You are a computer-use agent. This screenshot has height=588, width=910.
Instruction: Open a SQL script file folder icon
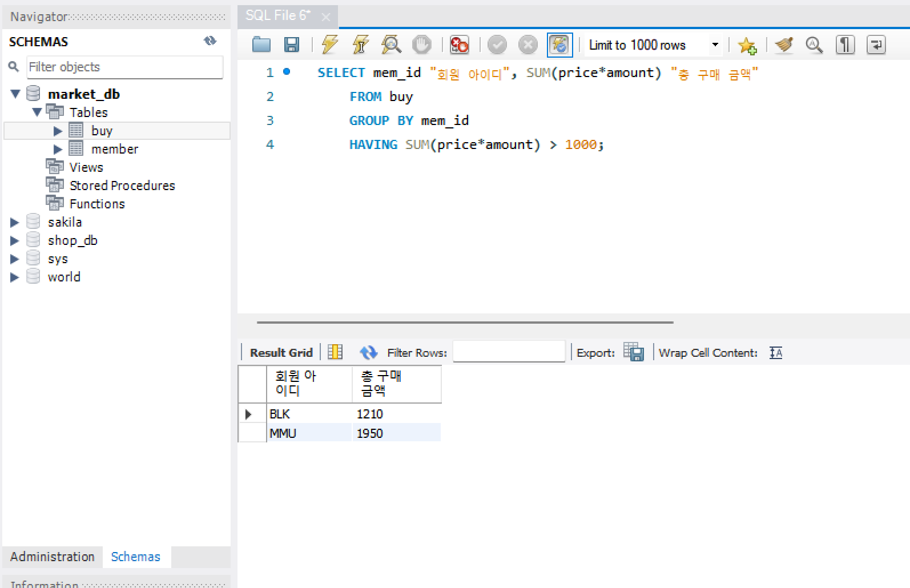tap(261, 45)
